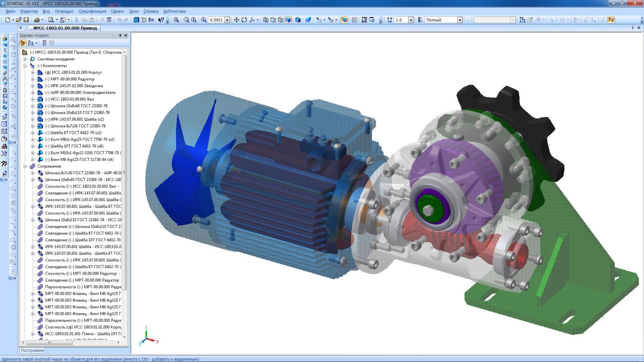The width and height of the screenshot is (644, 362).
Task: Pin the Дерево модели panel
Action: [x=120, y=35]
